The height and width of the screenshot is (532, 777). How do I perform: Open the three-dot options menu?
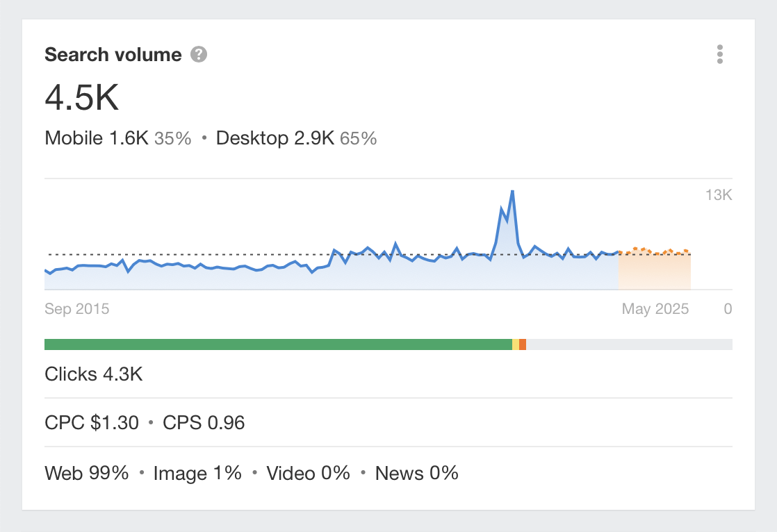[720, 54]
